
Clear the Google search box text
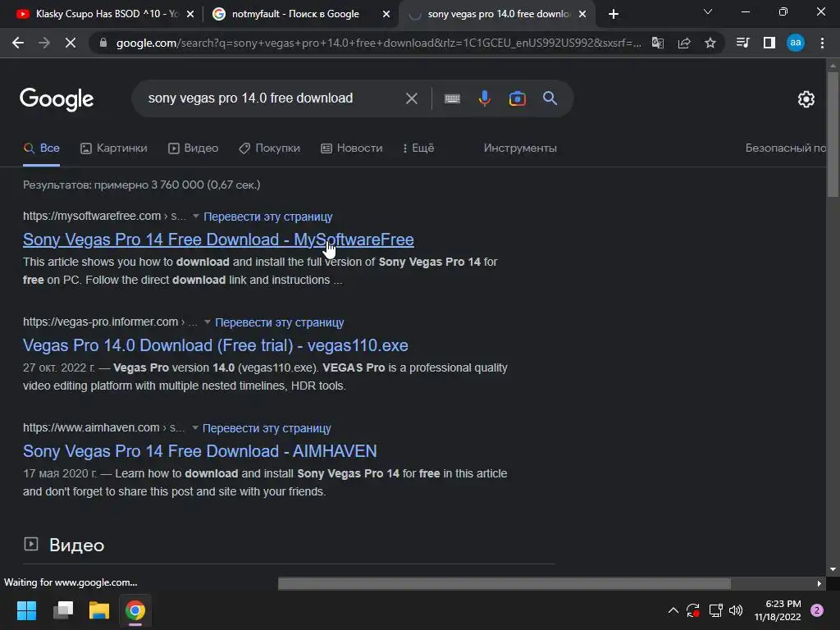click(412, 98)
